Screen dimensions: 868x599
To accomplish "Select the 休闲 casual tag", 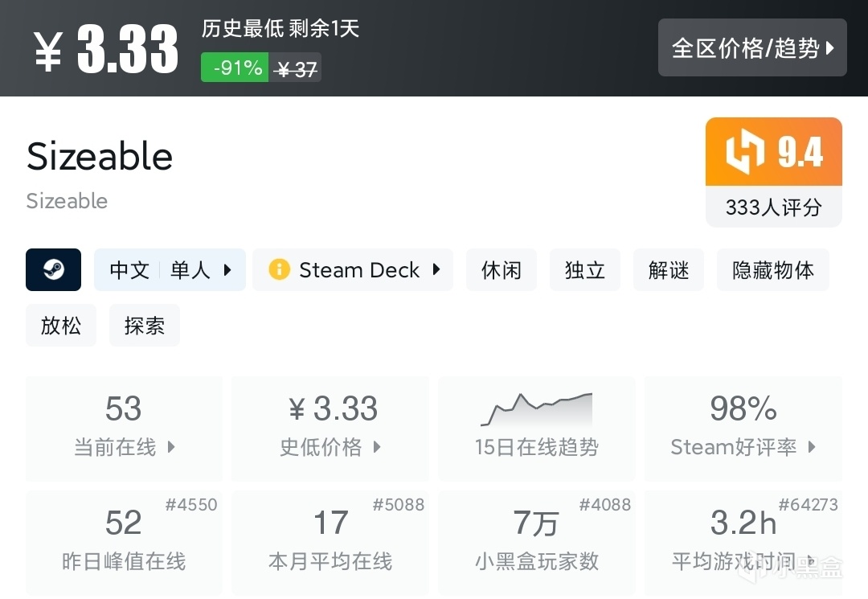I will point(502,269).
